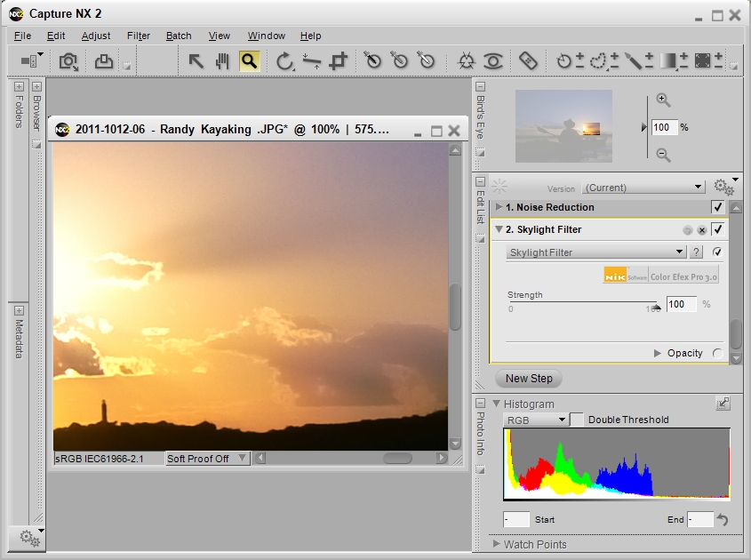Open the Version (Current) dropdown
This screenshot has width=751, height=560.
pyautogui.click(x=643, y=188)
